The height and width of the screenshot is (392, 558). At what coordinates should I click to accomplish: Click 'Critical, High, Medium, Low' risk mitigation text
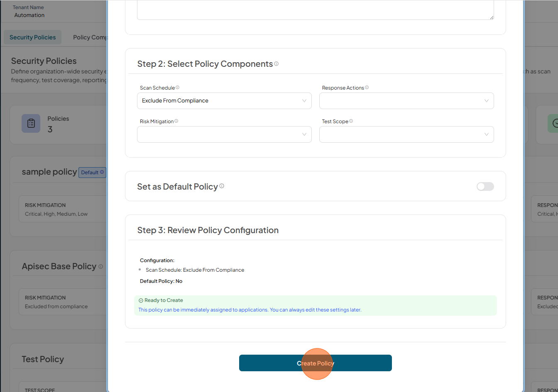pos(56,214)
